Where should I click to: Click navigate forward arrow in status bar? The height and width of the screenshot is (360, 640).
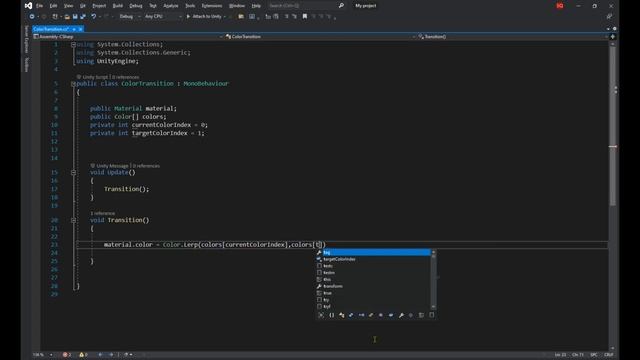(111, 355)
